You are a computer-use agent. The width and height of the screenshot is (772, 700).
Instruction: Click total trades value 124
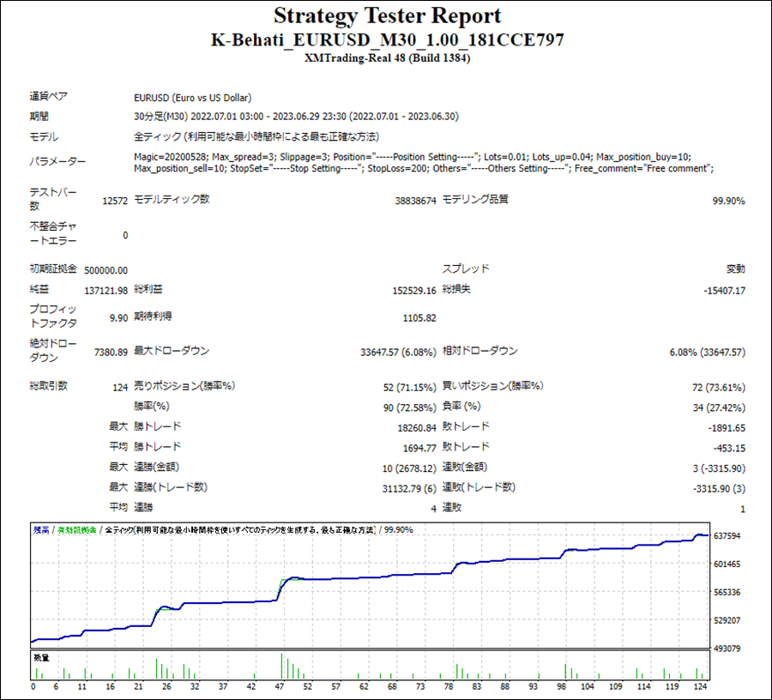coord(120,388)
